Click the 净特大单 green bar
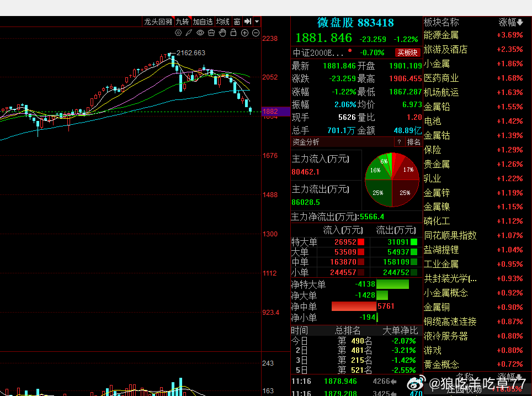Image resolution: width=532 pixels, height=396 pixels. coord(392,284)
